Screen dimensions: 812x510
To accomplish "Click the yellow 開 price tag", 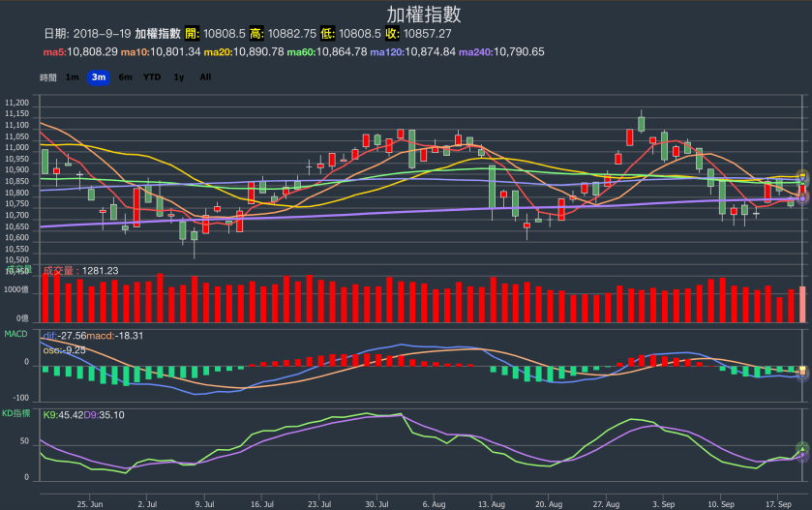I will coord(191,33).
